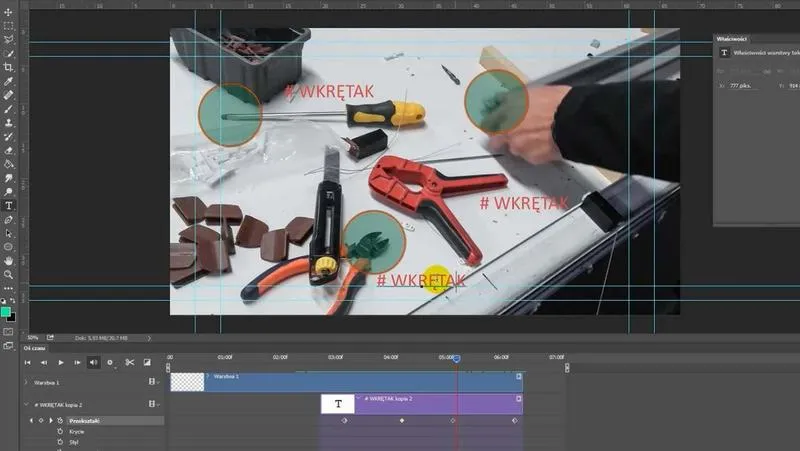
Task: Click the timeline transition icon
Action: click(147, 362)
